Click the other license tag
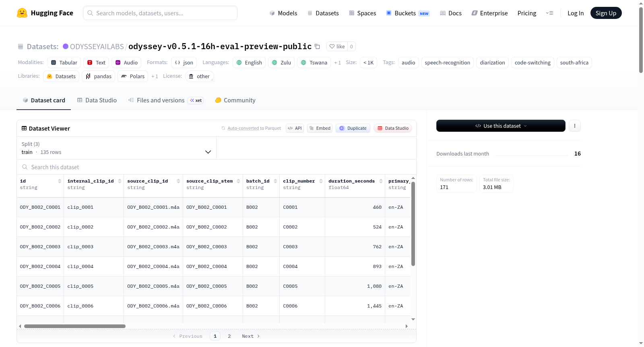This screenshot has height=347, width=644. tap(200, 76)
